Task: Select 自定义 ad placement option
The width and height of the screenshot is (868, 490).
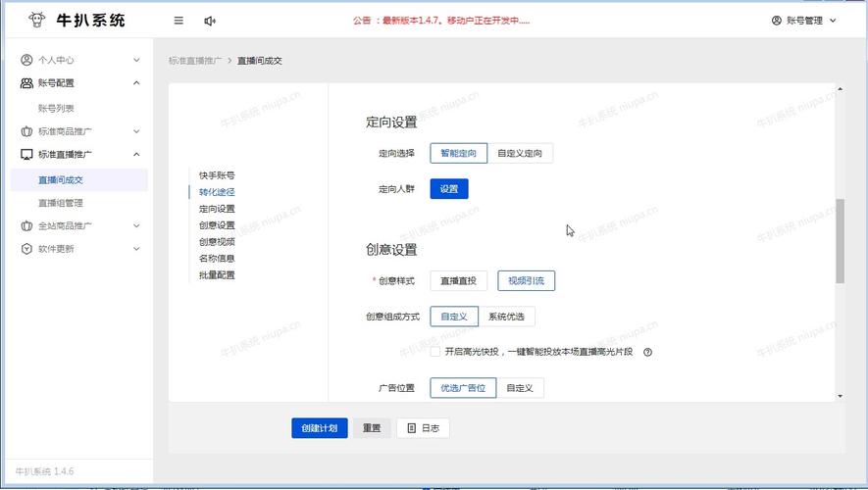Action: click(520, 388)
